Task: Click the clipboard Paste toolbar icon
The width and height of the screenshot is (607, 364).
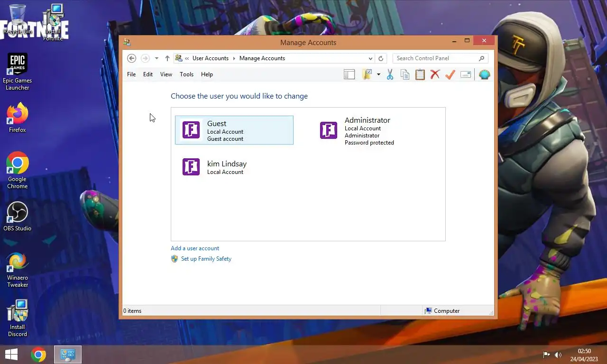Action: 420,74
